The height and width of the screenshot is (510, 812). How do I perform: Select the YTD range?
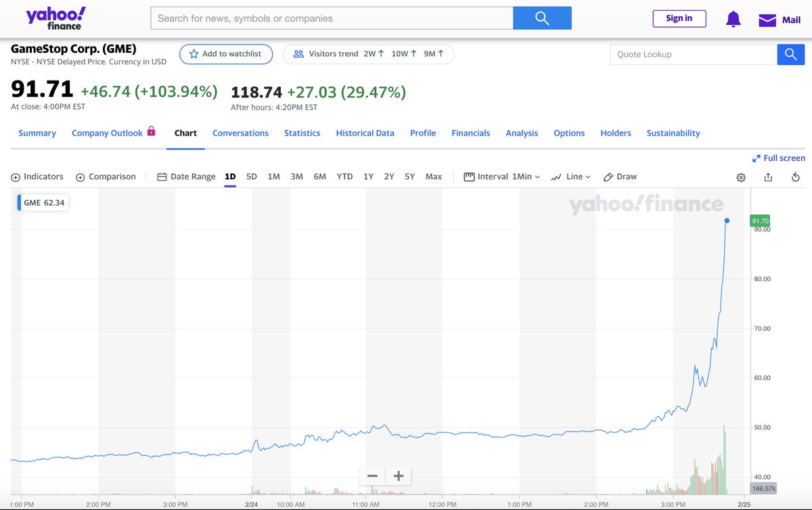[x=344, y=177]
